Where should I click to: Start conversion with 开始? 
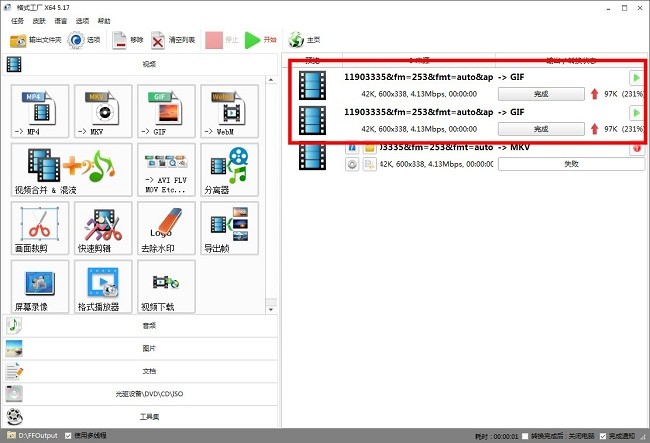tap(260, 40)
